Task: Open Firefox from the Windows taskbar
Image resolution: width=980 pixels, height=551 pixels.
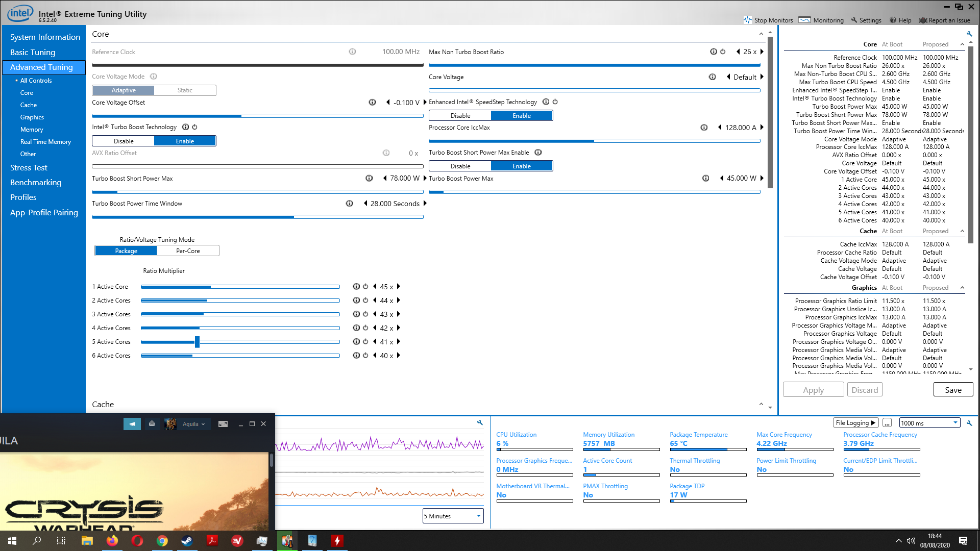Action: 112,541
